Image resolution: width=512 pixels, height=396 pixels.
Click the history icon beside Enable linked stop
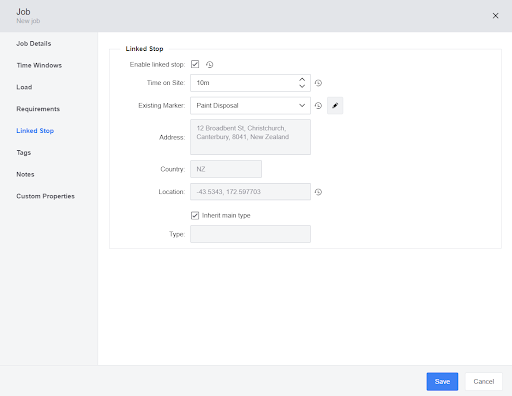[x=209, y=64]
